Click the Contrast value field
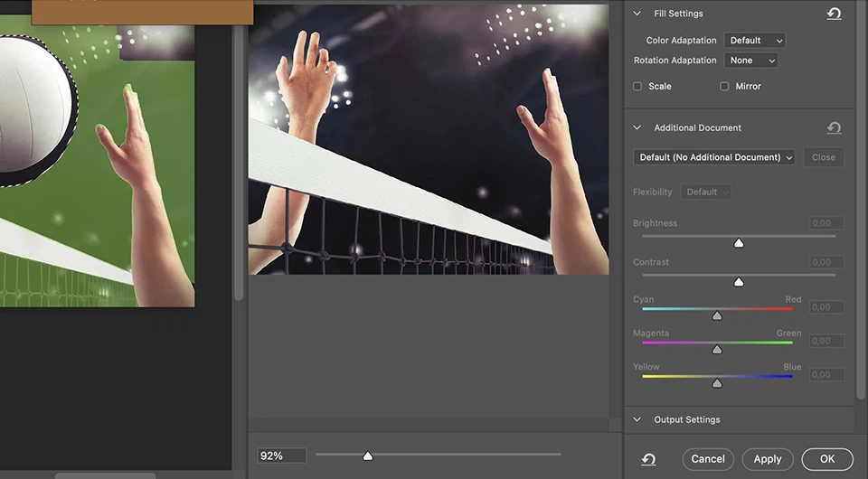The image size is (868, 479). (x=827, y=262)
